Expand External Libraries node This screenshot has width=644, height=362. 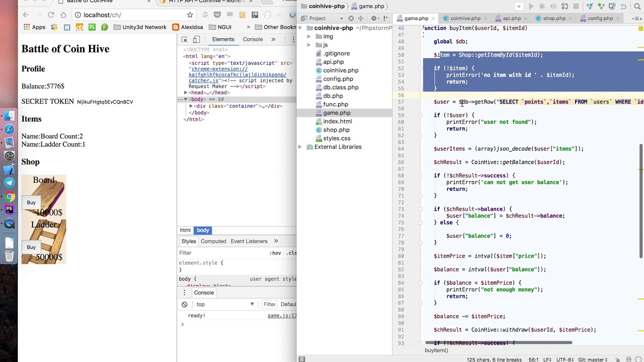pyautogui.click(x=300, y=147)
